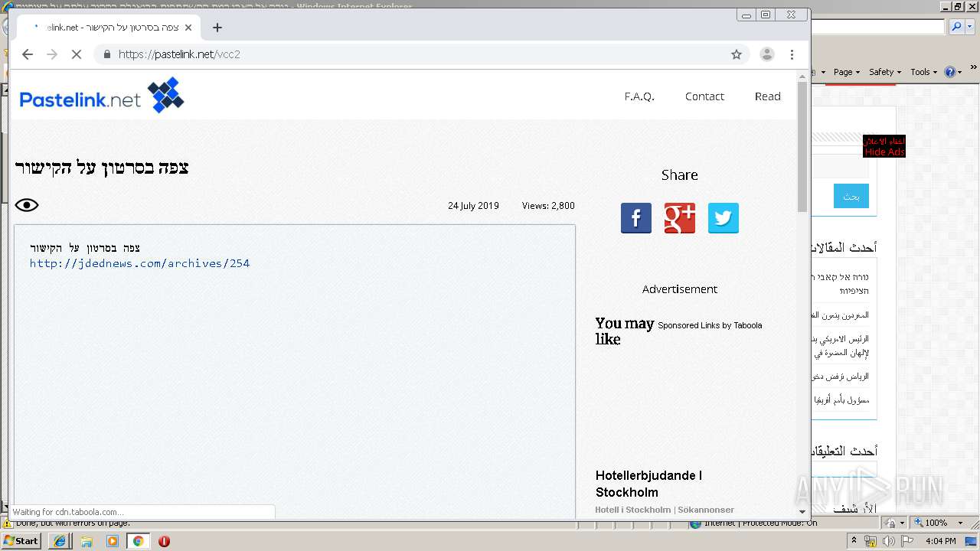Viewport: 980px width, 551px height.
Task: Open the Chrome profile avatar menu
Action: 766,54
